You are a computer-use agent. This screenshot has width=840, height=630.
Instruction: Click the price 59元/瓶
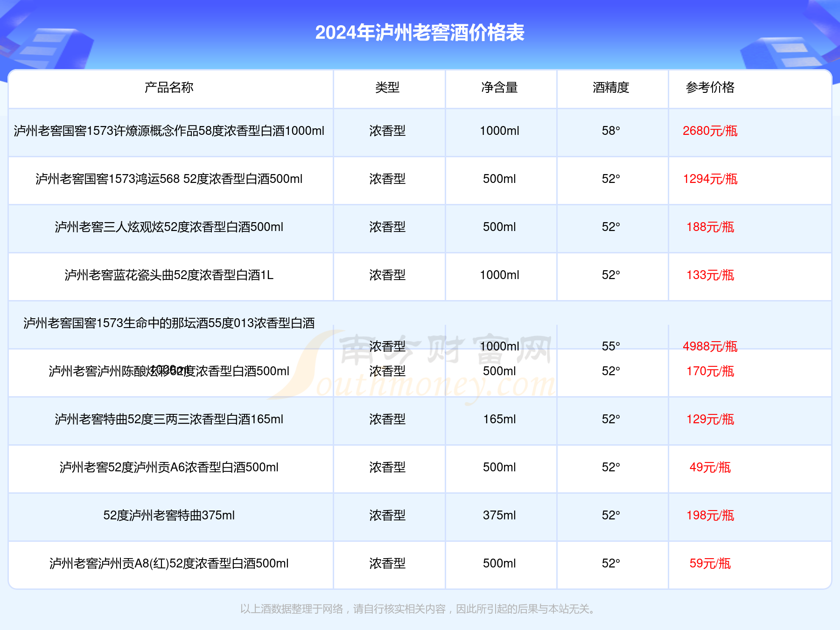pyautogui.click(x=710, y=563)
